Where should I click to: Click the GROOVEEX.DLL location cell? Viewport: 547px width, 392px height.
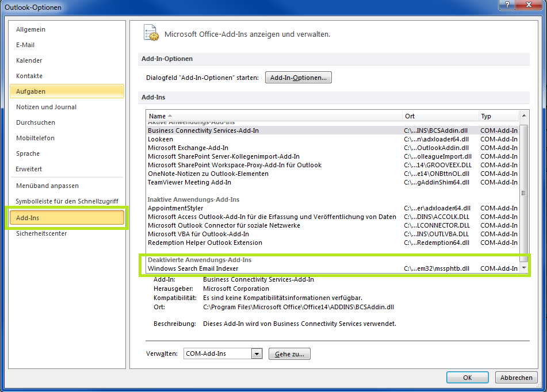(438, 165)
